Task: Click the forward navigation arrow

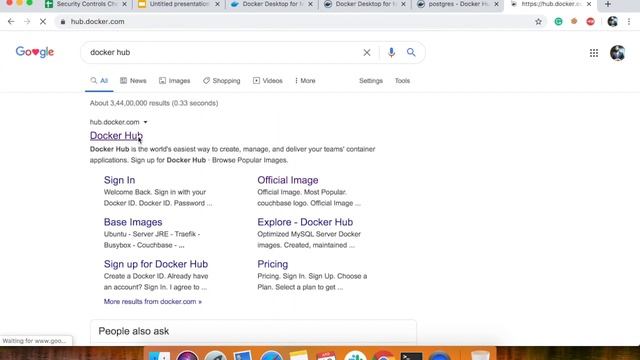Action: [27, 22]
